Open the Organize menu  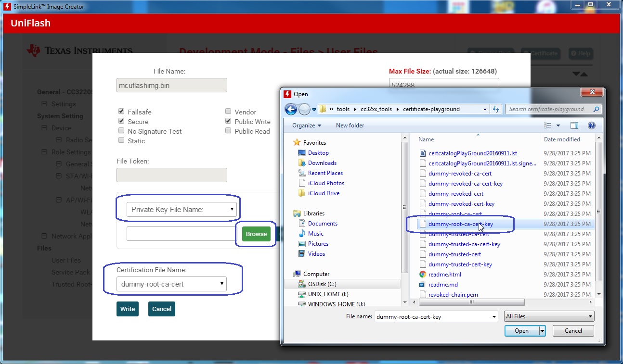coord(307,126)
